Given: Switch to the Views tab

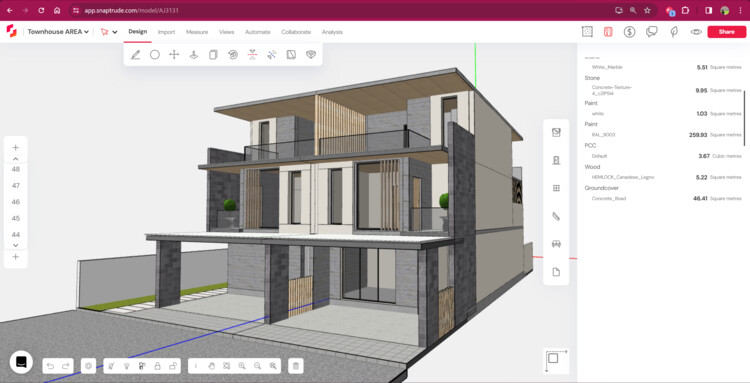Looking at the screenshot, I should [227, 32].
